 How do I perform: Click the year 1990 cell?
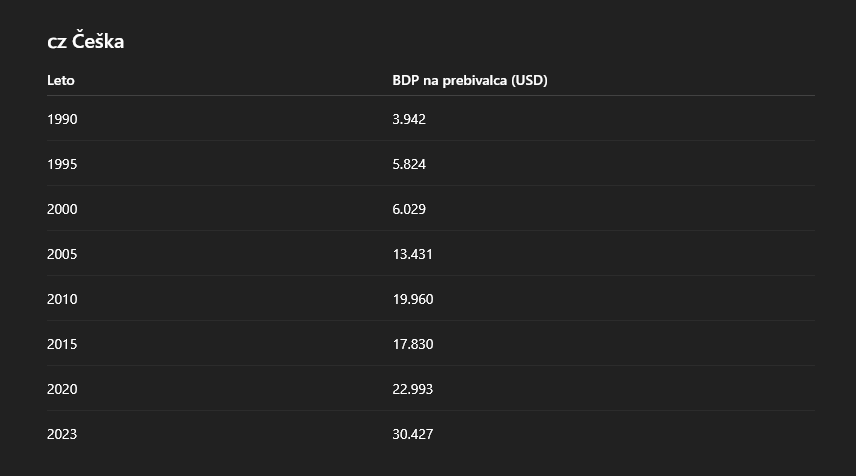[x=62, y=119]
